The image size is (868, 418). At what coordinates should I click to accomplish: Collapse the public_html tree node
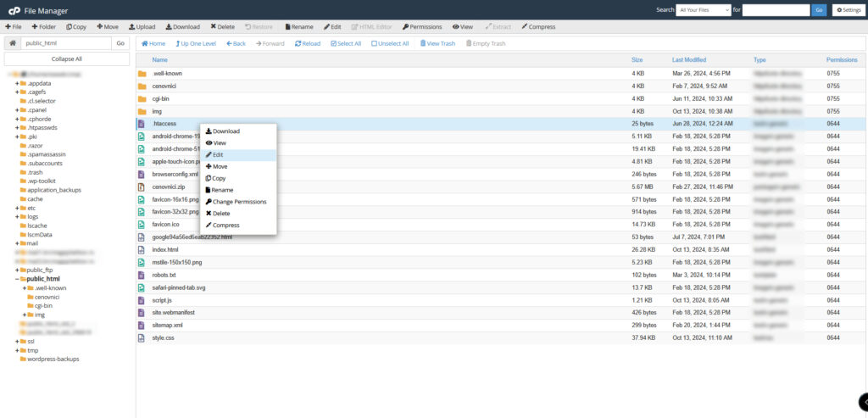click(17, 279)
